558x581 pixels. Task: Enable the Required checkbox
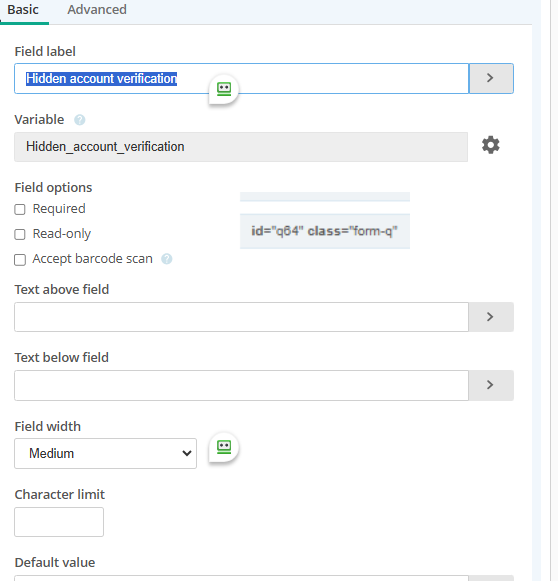pos(20,209)
